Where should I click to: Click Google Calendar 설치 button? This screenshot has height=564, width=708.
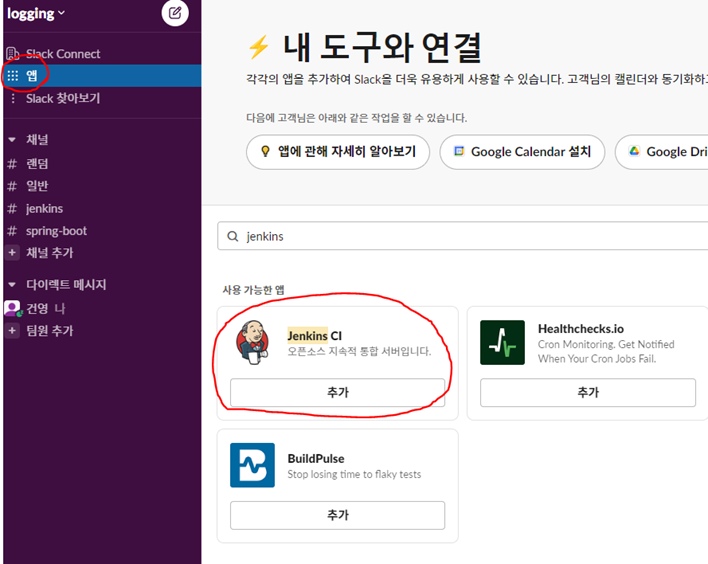click(522, 152)
